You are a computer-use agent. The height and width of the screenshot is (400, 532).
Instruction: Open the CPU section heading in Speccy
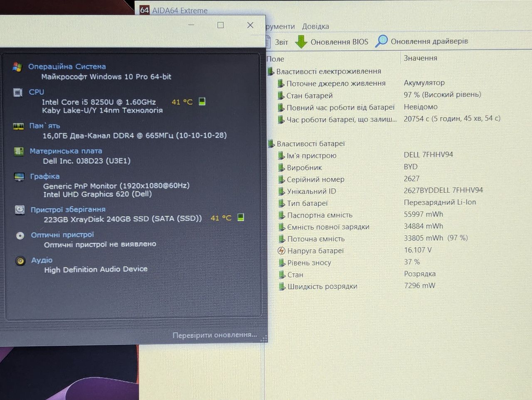click(x=37, y=92)
